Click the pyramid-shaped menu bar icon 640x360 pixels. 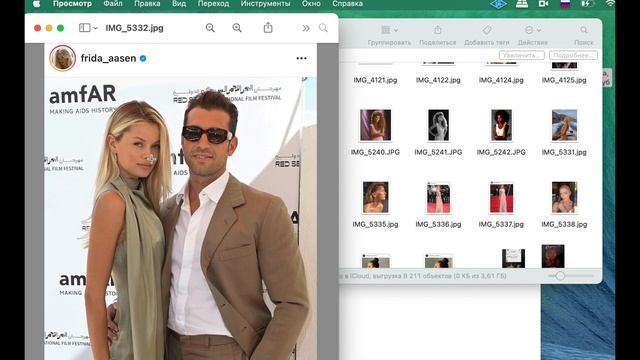click(522, 4)
